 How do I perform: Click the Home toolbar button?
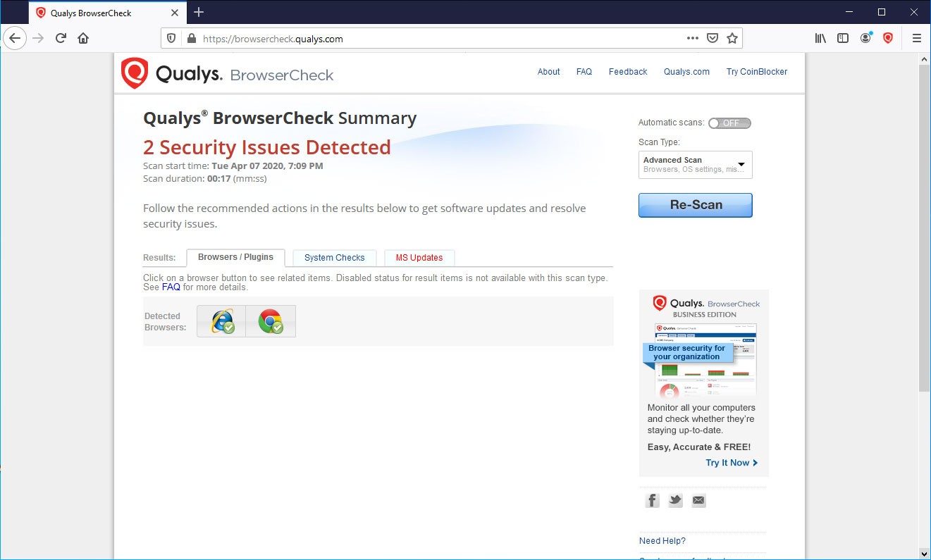pyautogui.click(x=83, y=39)
